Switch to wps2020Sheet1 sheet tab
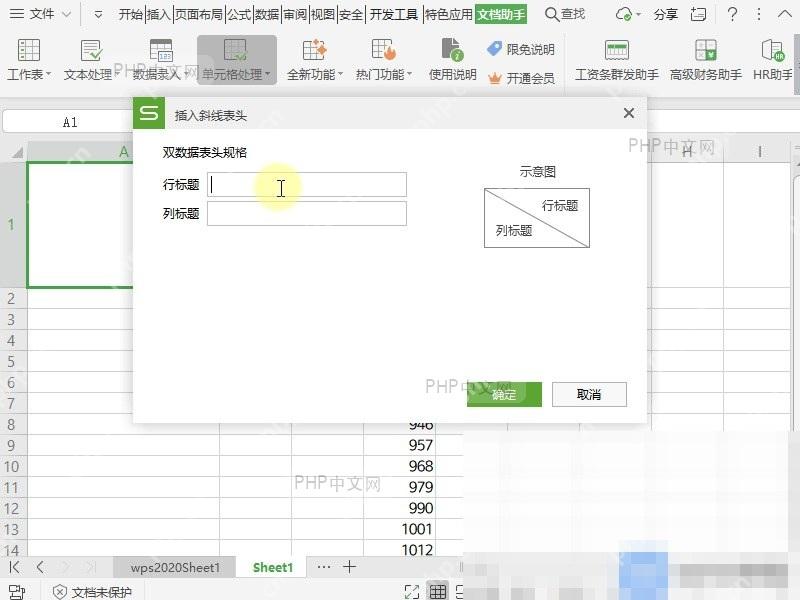The width and height of the screenshot is (800, 600). click(175, 567)
